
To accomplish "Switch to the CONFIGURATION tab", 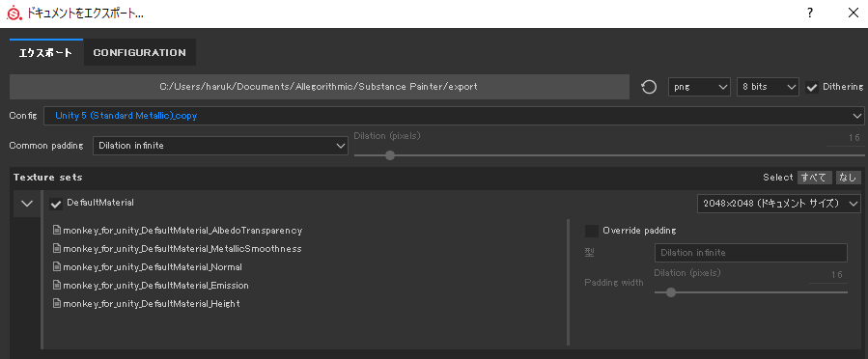I will pyautogui.click(x=139, y=52).
